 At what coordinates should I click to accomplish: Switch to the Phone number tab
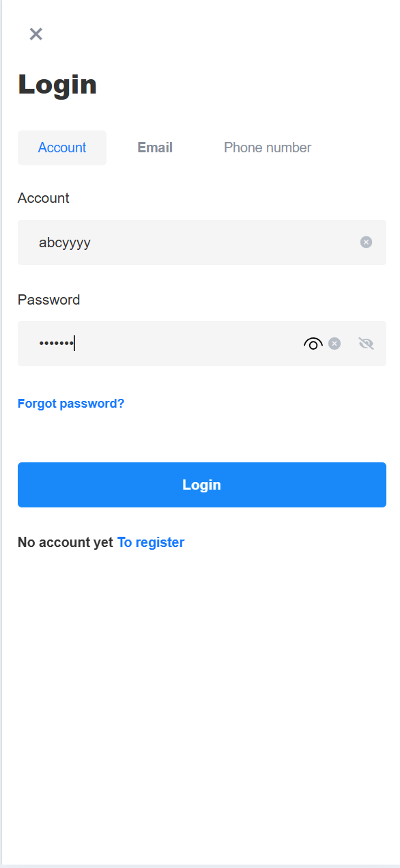point(268,148)
